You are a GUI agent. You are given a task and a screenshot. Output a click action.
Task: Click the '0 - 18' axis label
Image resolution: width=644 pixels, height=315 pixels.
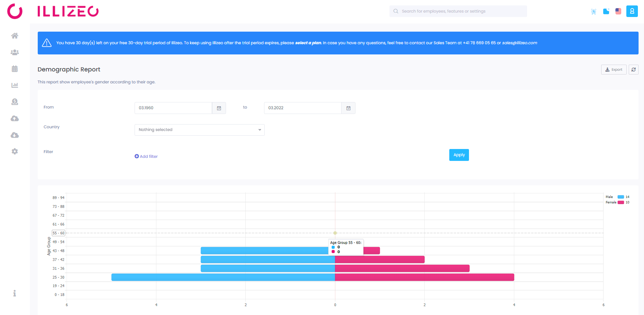point(59,295)
